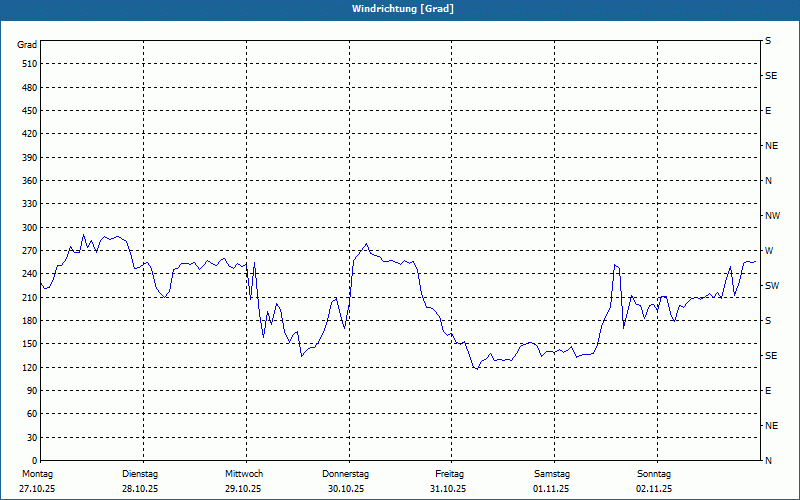Select the Donnerstag 30.10.25 date label
Viewport: 800px width, 500px height.
[346, 481]
